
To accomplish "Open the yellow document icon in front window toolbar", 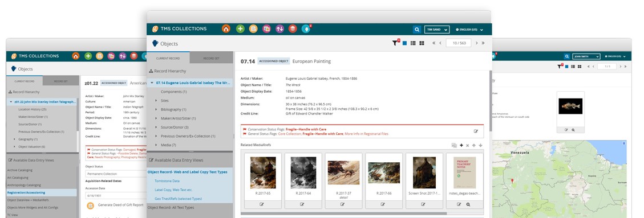I will coord(253,28).
